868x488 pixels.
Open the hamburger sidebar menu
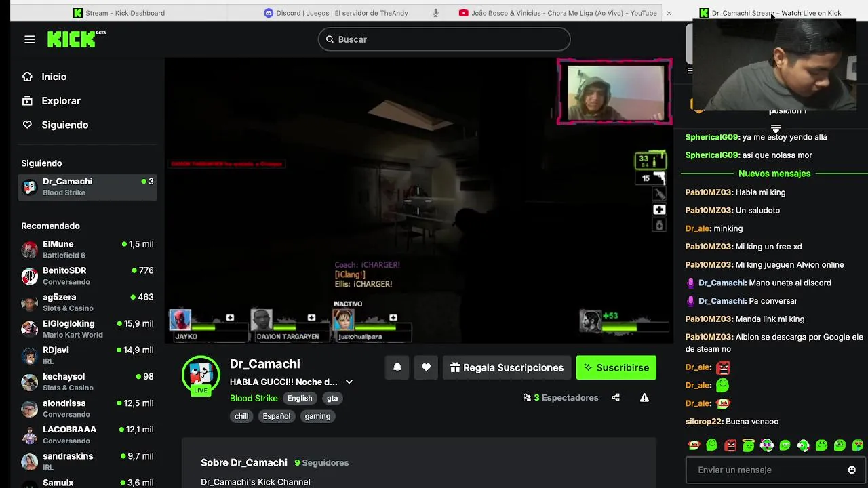(x=29, y=39)
